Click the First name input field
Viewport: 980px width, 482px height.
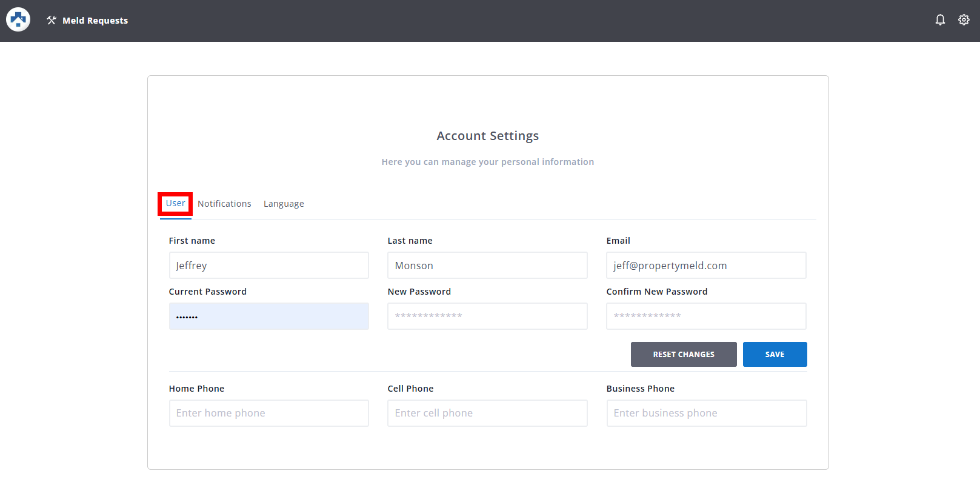pyautogui.click(x=268, y=266)
